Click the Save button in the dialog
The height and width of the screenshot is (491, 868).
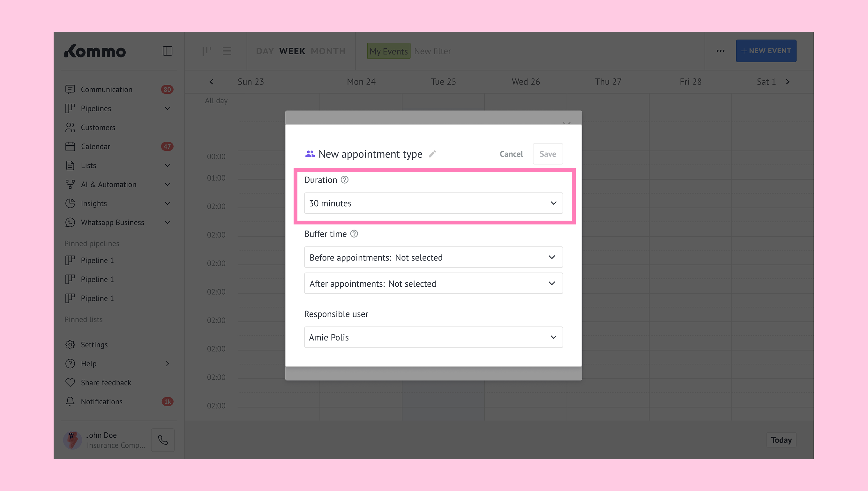(547, 154)
